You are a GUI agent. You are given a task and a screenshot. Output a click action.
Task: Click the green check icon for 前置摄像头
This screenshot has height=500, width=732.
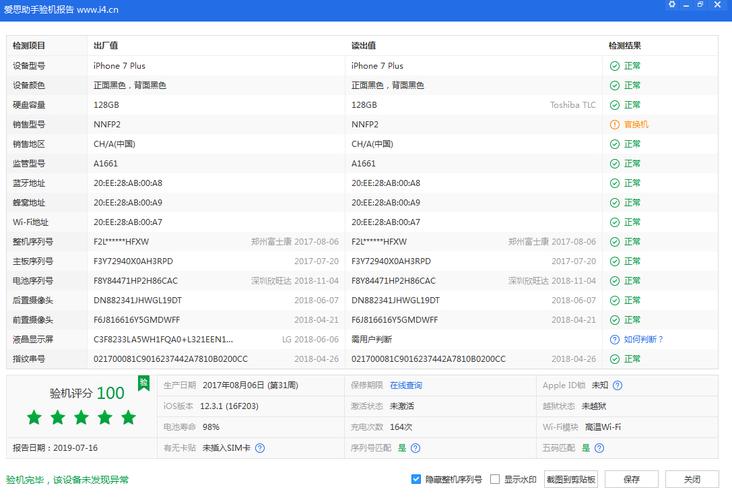point(615,320)
